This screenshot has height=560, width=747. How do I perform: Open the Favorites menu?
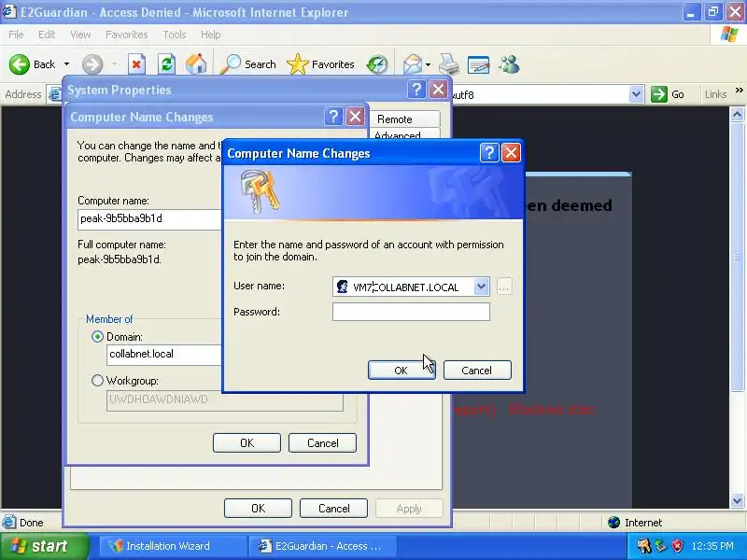click(x=127, y=35)
